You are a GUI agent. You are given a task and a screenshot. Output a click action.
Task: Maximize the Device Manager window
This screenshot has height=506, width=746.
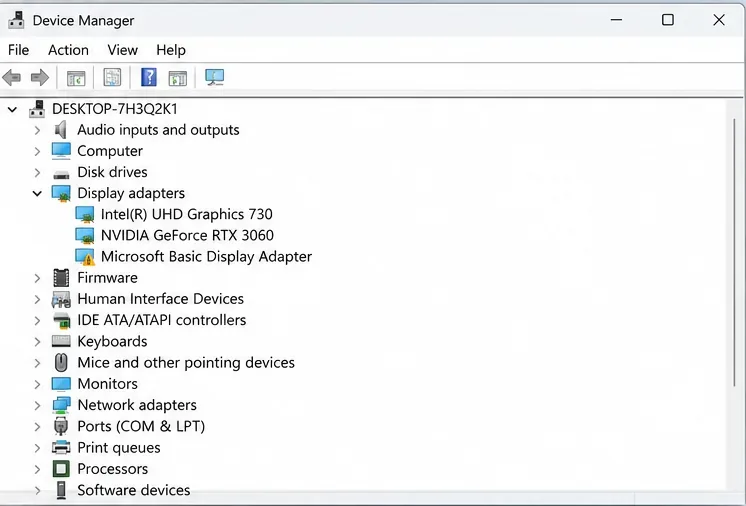[667, 20]
